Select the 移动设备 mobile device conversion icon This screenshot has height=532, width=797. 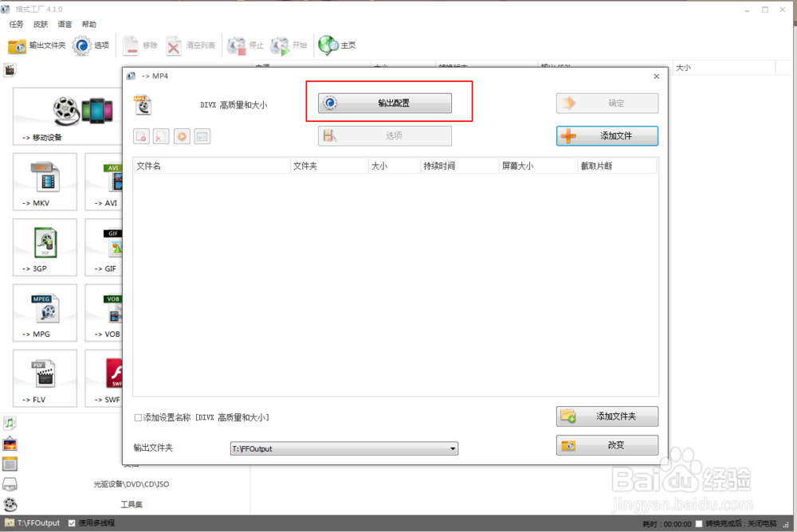[x=68, y=116]
